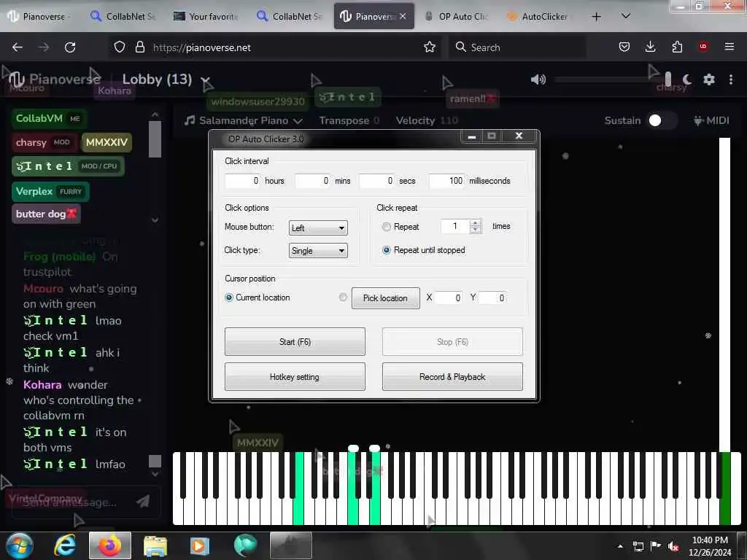This screenshot has height=560, width=747.
Task: Click the tracking protection shield icon
Action: (120, 47)
